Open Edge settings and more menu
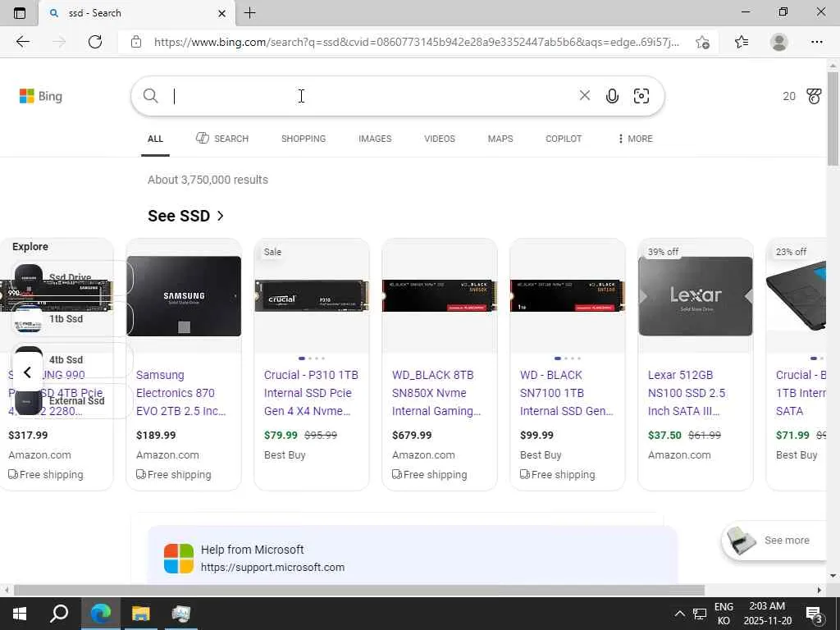 point(816,42)
